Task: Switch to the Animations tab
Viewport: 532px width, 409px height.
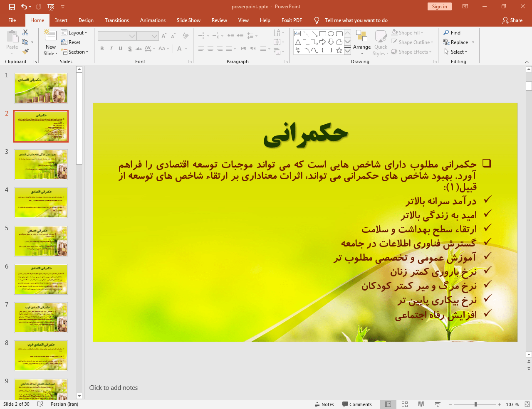Action: click(153, 20)
